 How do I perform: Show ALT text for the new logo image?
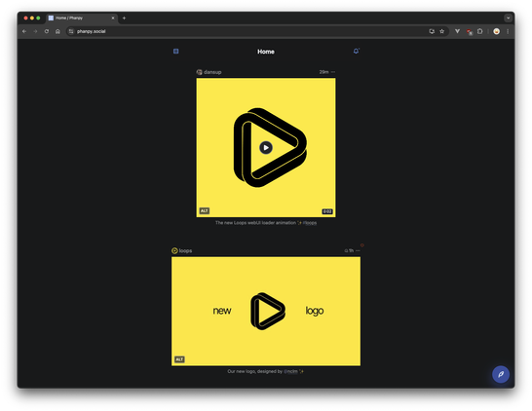179,359
